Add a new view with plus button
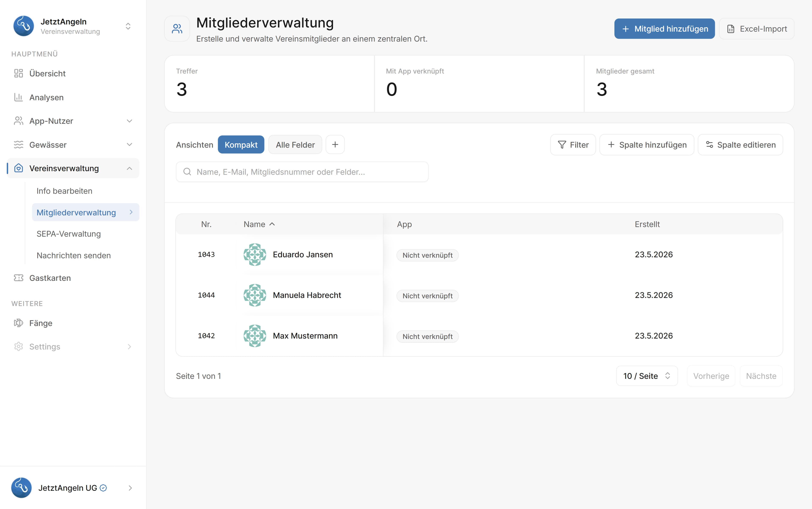 click(335, 145)
